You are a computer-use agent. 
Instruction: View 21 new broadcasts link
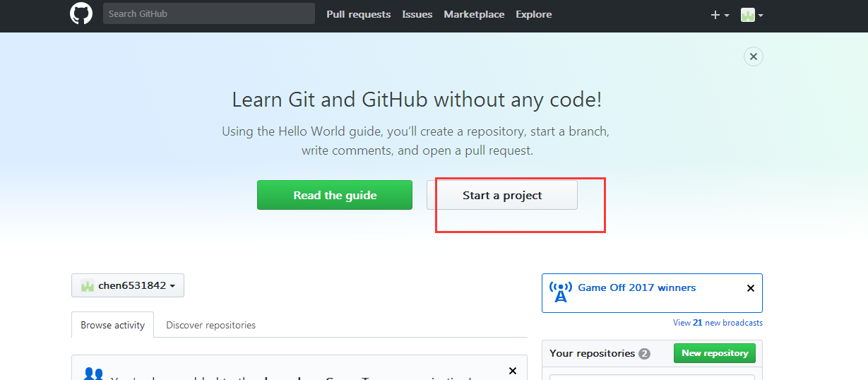click(718, 323)
